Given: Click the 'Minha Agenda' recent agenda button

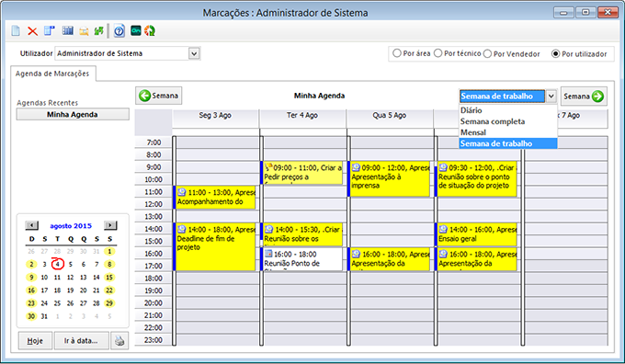Looking at the screenshot, I should pyautogui.click(x=73, y=114).
